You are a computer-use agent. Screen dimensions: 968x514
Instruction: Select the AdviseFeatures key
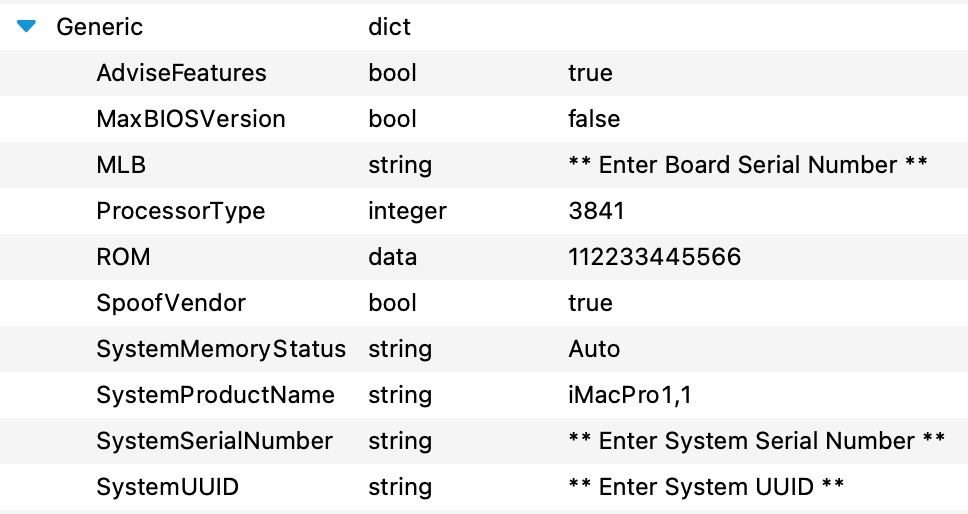[x=181, y=73]
